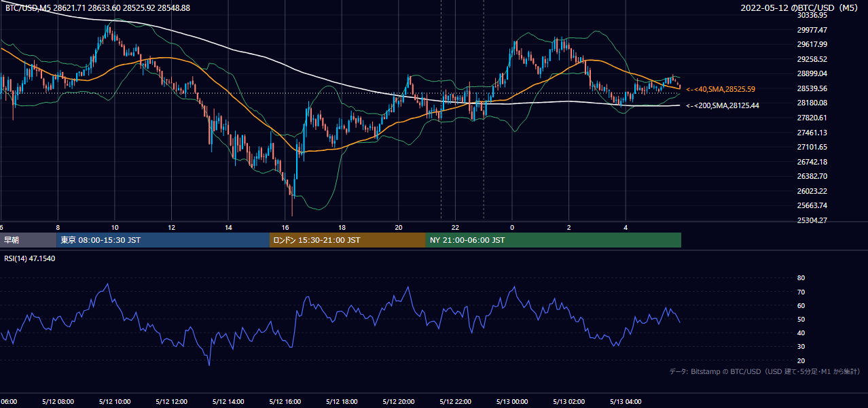Image resolution: width=868 pixels, height=408 pixels.
Task: Click the price axis label 28539.56
Action: [812, 88]
